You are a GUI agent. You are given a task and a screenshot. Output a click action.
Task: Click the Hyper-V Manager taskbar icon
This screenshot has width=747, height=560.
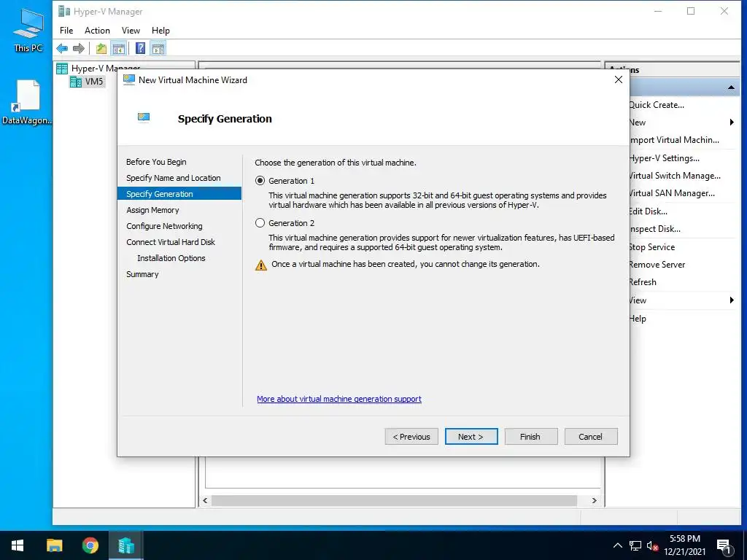click(x=126, y=545)
